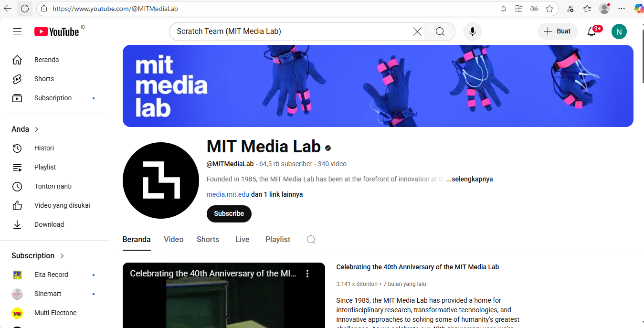The image size is (644, 328).
Task: Click the YouTube logo
Action: 57,32
